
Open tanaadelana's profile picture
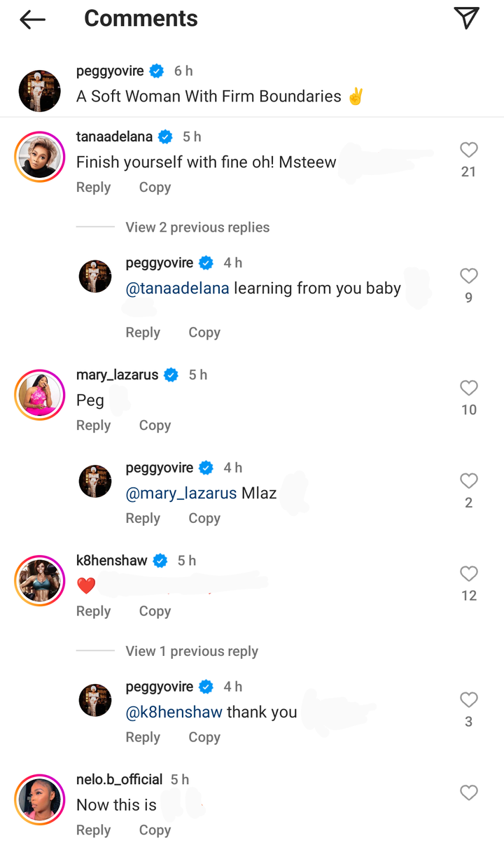click(40, 157)
